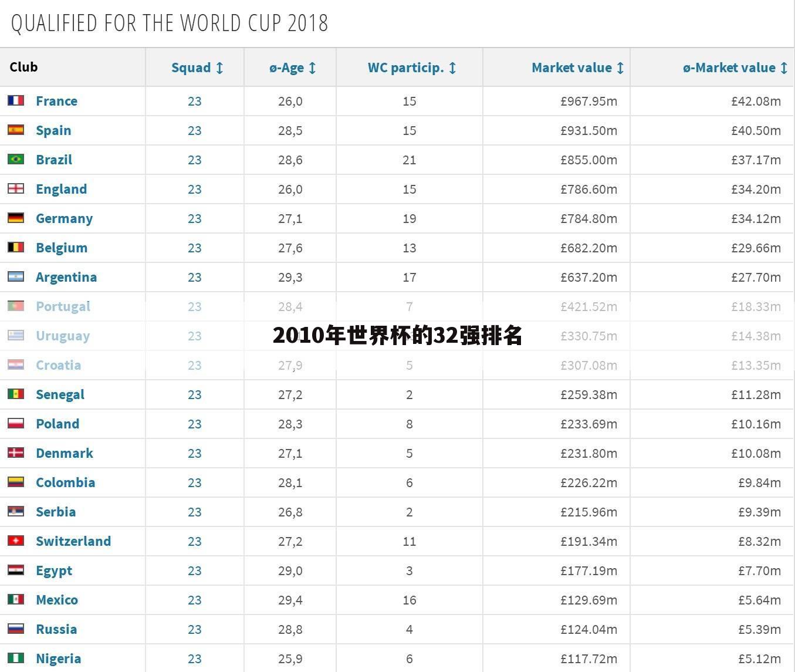Open the Argentina team link
795x672 pixels.
click(66, 277)
